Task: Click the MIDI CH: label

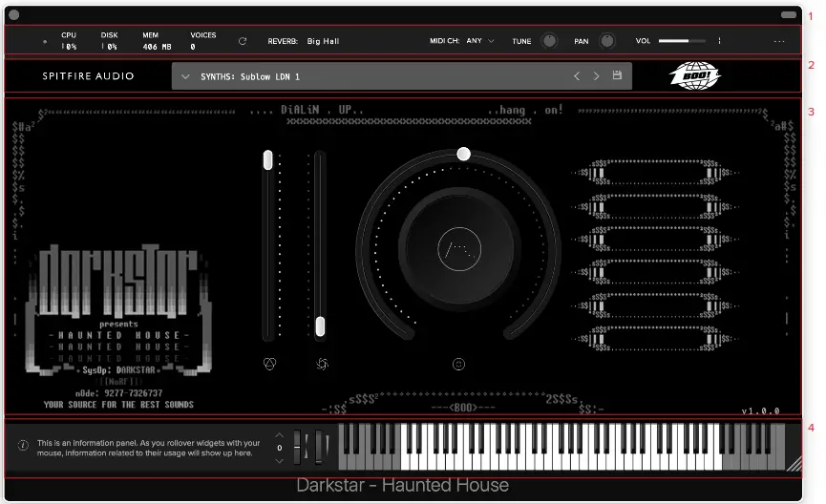Action: 445,40
